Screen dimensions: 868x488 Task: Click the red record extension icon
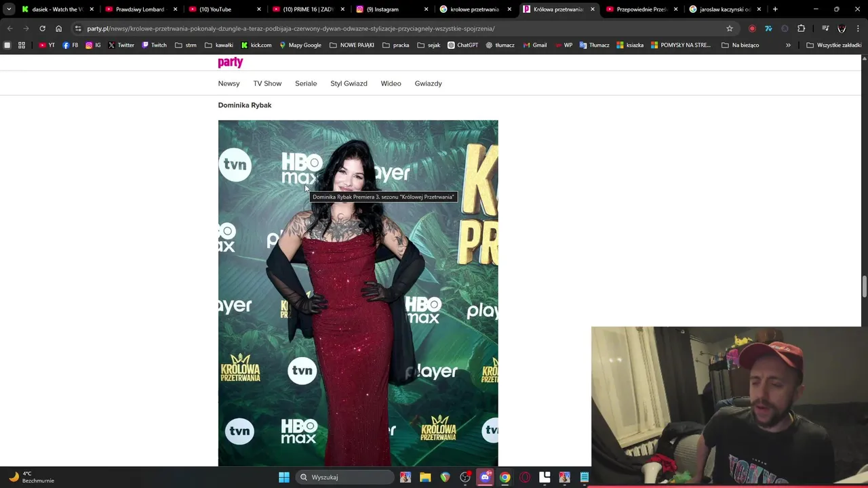(x=752, y=28)
